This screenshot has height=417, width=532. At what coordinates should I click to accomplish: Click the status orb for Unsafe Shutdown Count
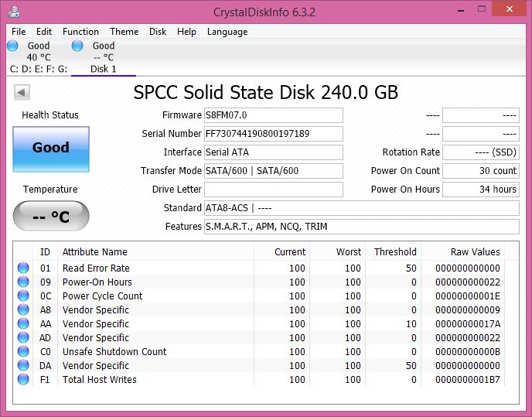click(23, 351)
